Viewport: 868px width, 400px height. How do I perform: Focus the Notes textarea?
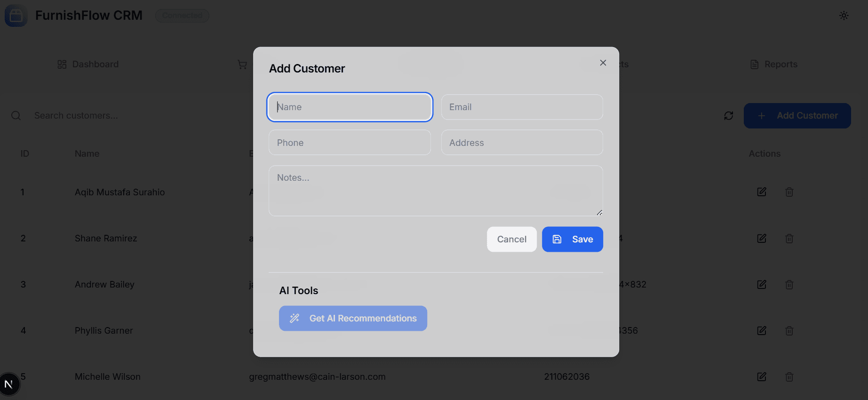pos(435,191)
